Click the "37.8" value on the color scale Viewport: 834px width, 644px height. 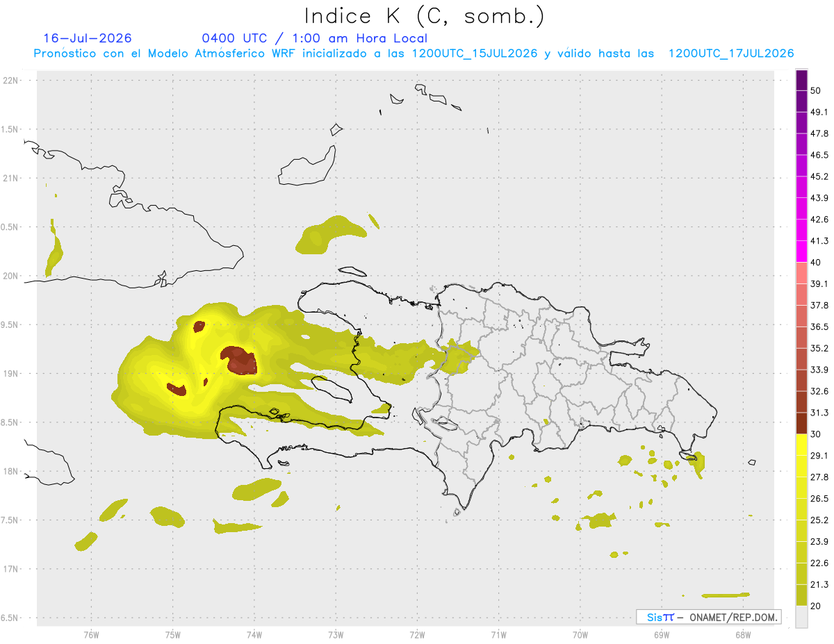[820, 305]
